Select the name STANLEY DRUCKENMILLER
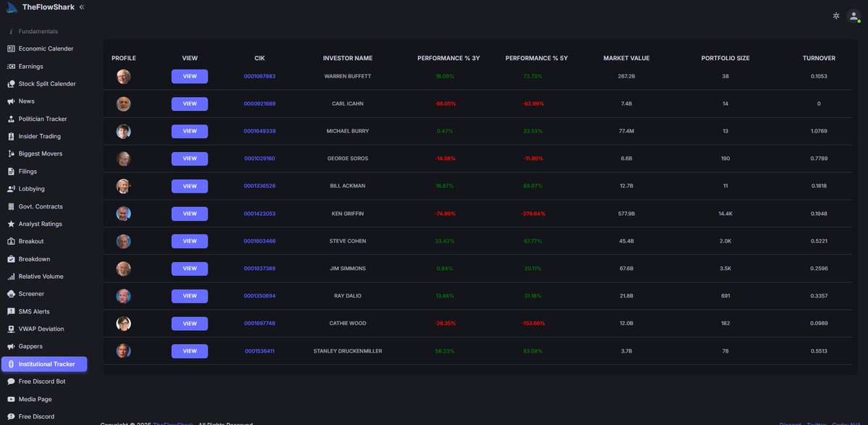This screenshot has width=868, height=425. pos(348,351)
